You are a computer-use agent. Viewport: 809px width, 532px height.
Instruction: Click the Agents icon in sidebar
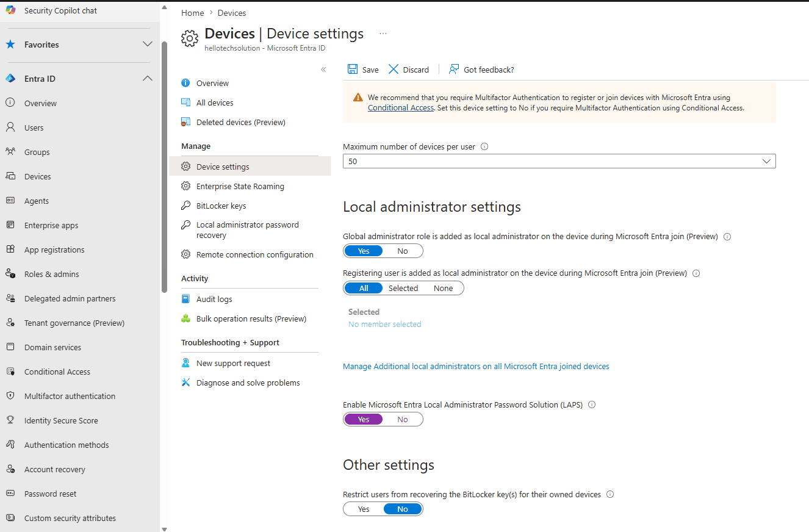tap(10, 201)
